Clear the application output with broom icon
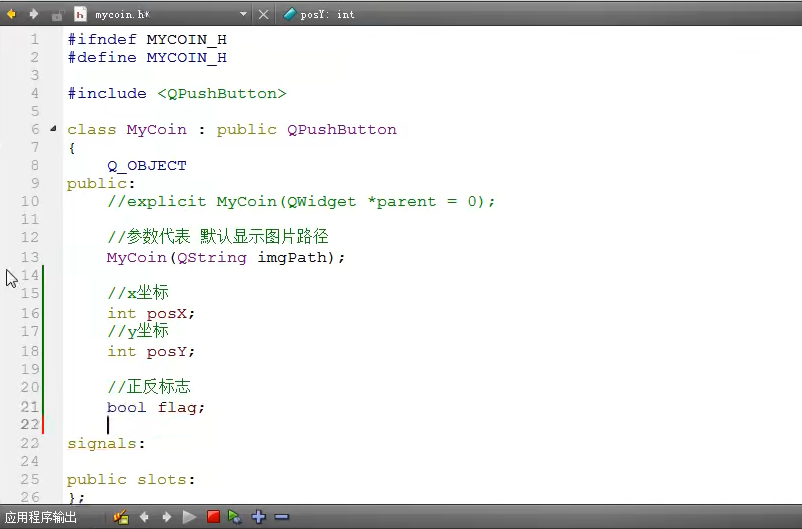Viewport: 802px width, 529px height. pos(121,517)
